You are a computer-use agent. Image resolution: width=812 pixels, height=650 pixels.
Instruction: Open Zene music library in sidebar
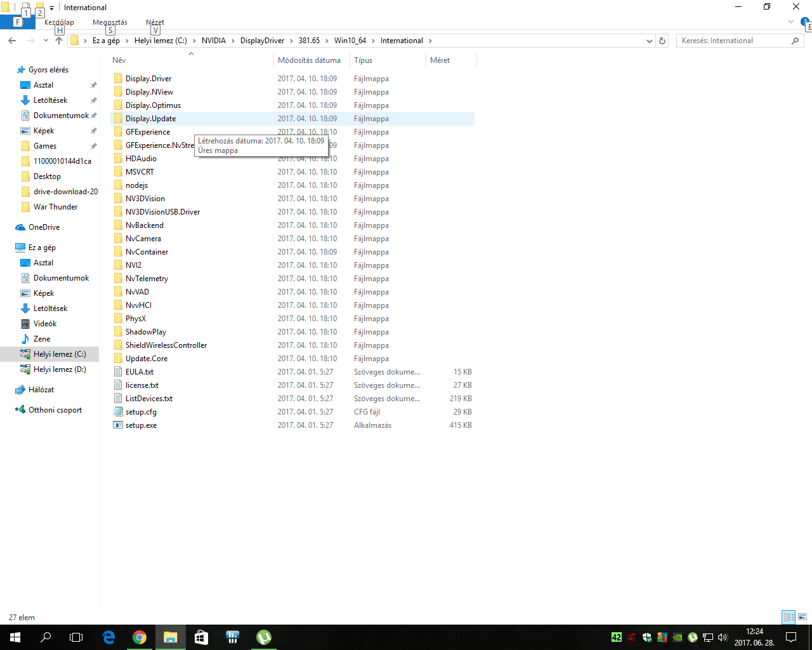42,339
